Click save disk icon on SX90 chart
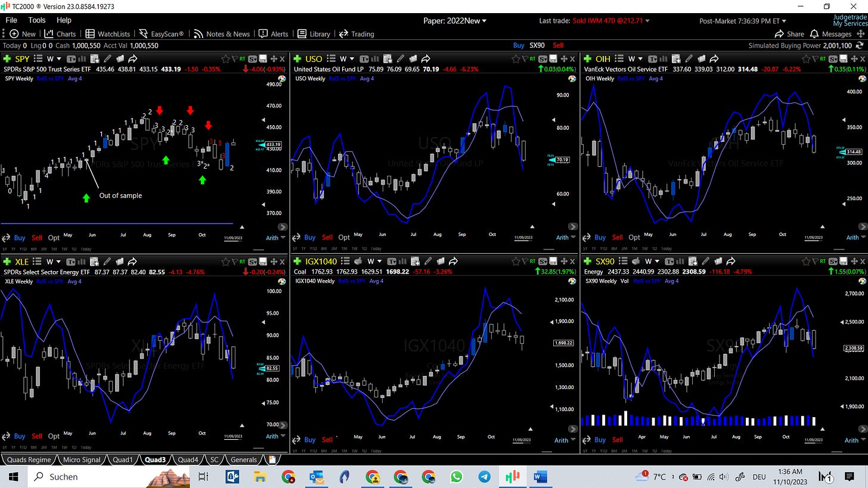The height and width of the screenshot is (488, 868). [x=844, y=261]
